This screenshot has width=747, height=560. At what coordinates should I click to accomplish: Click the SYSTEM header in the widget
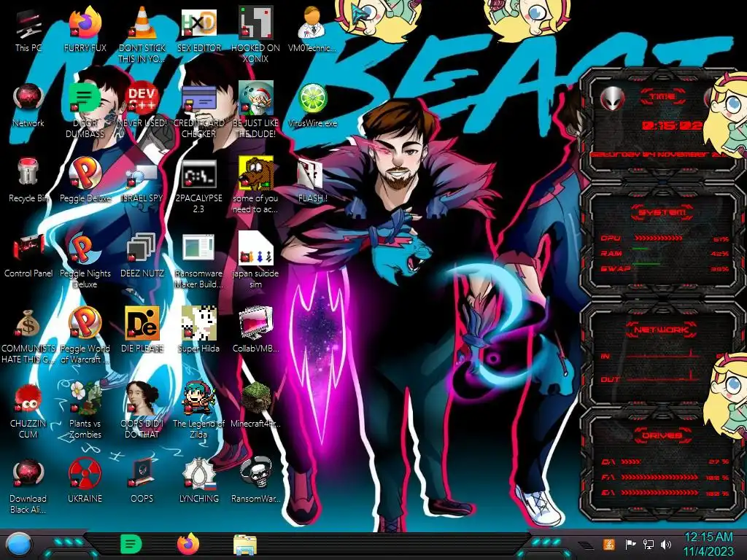tap(661, 212)
